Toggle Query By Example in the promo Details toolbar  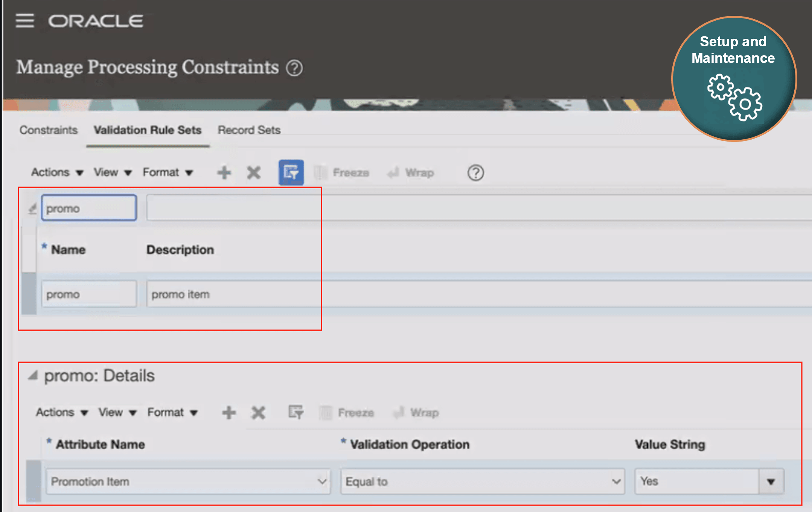point(296,412)
